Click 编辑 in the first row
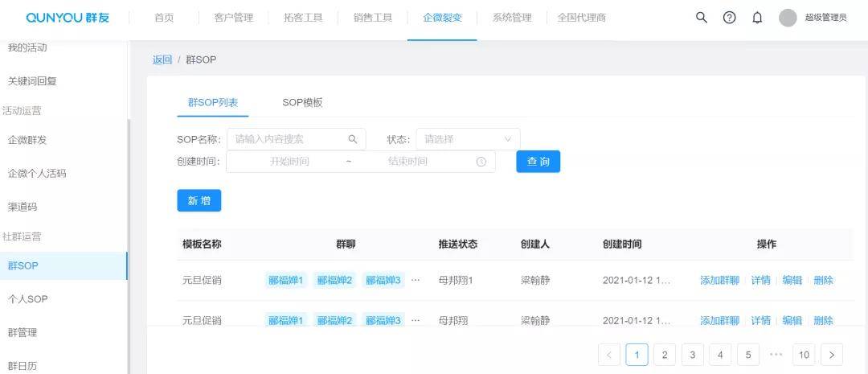Viewport: 868px width, 374px height. coord(792,280)
